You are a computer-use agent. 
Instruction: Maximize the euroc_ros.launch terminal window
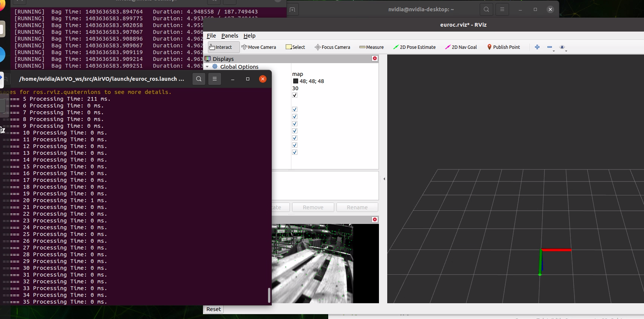248,79
